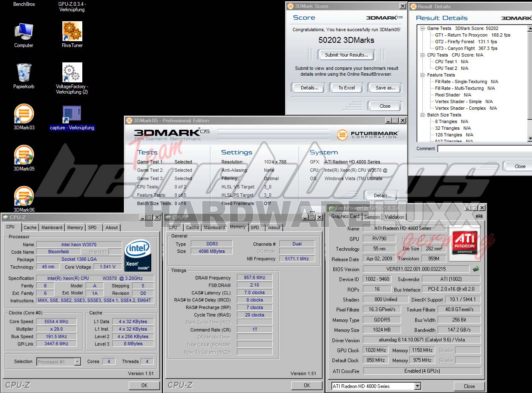The image size is (532, 393).
Task: Open the CPU tab in Memory CPU-Z window
Action: pos(173,227)
